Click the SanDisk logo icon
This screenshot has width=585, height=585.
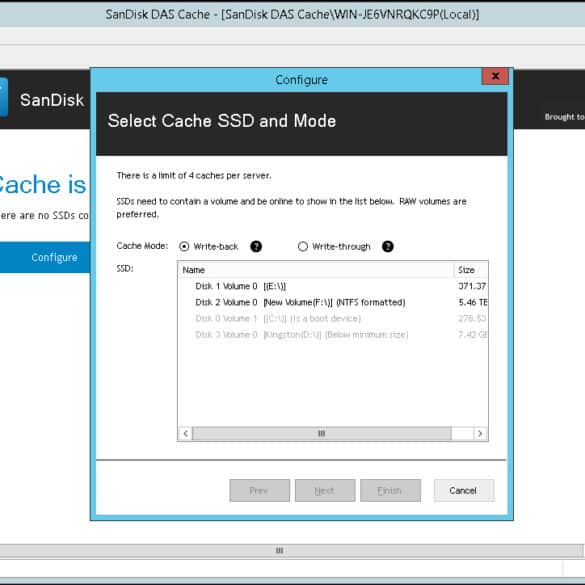(x=4, y=98)
